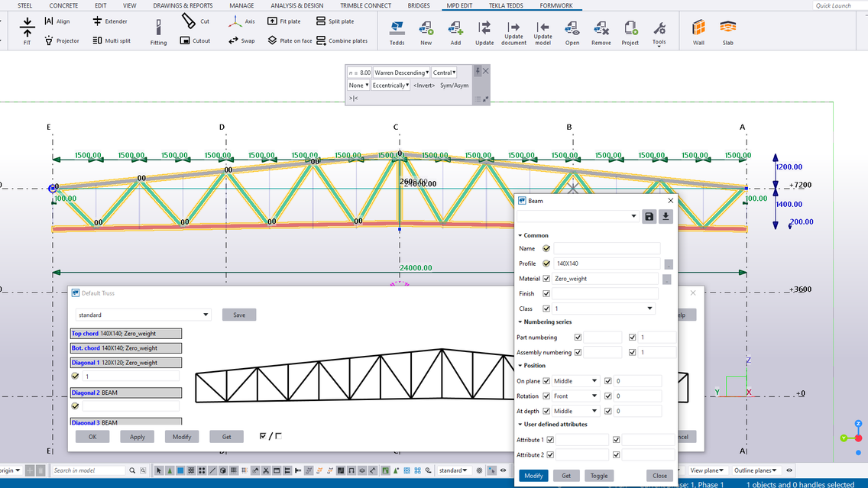868x488 pixels.
Task: Click the FIT tool icon
Action: coord(27,31)
